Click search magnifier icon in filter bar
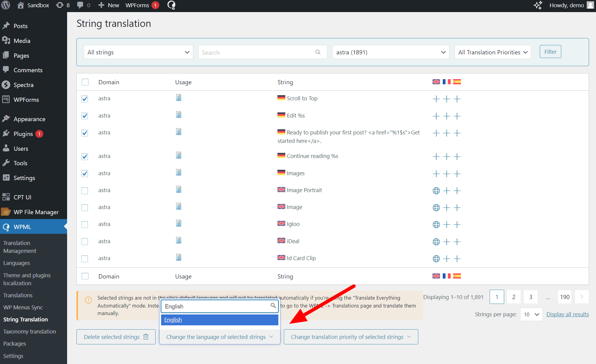The height and width of the screenshot is (364, 596). [x=318, y=52]
